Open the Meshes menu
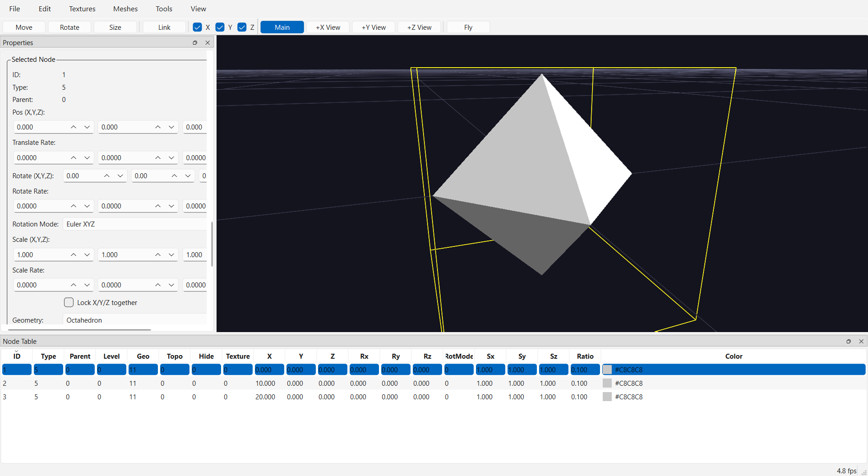868x476 pixels. point(125,9)
